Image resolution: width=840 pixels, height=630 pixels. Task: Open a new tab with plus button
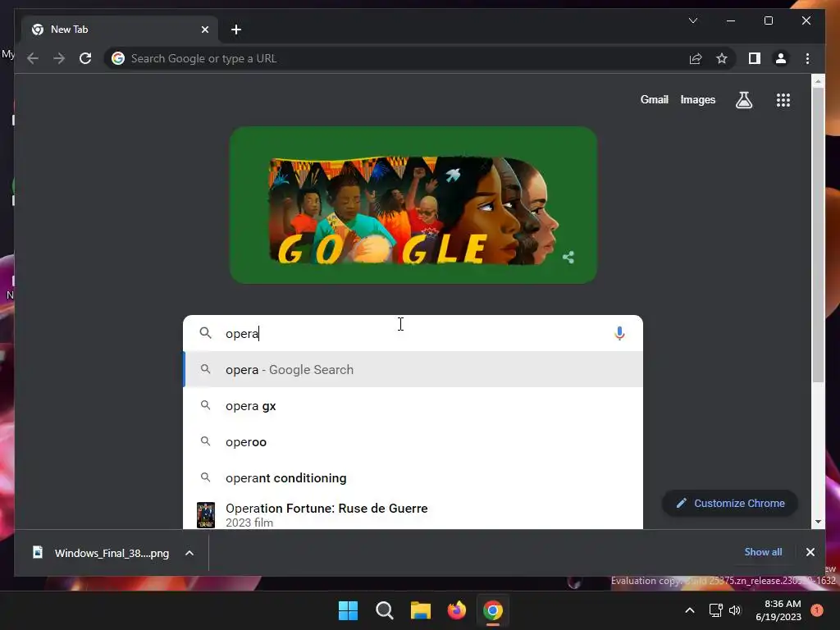tap(235, 30)
